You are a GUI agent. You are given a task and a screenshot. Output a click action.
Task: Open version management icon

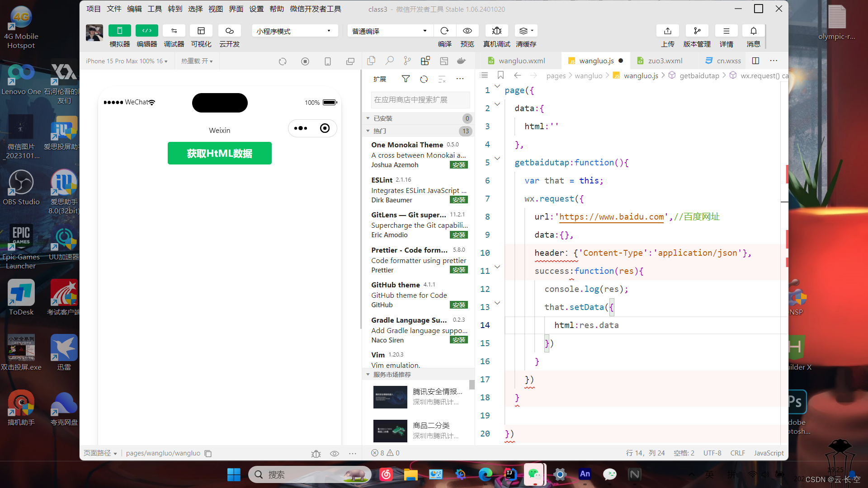coord(697,31)
